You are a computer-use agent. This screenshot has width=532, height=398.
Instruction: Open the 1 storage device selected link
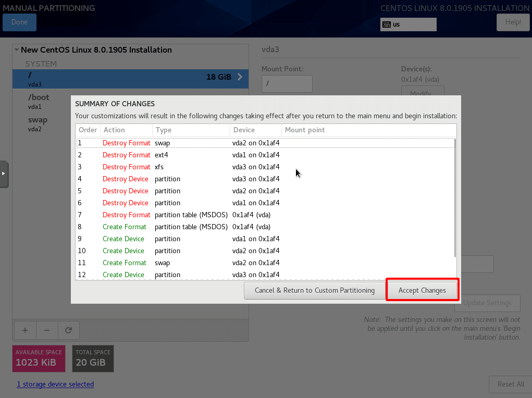coord(55,384)
